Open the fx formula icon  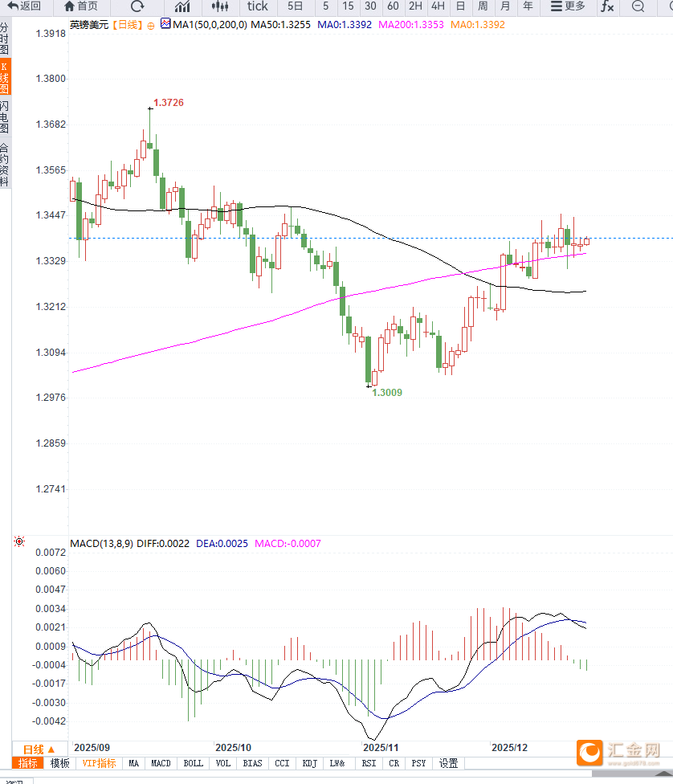click(607, 6)
